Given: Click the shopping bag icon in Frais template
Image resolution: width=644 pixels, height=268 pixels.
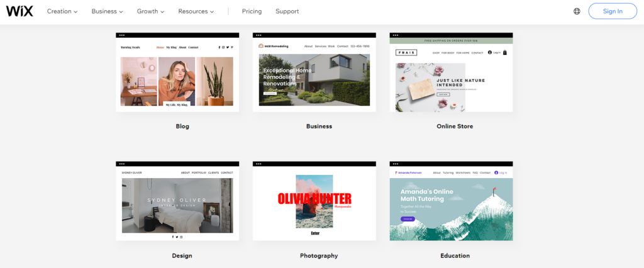Looking at the screenshot, I should click(x=505, y=53).
